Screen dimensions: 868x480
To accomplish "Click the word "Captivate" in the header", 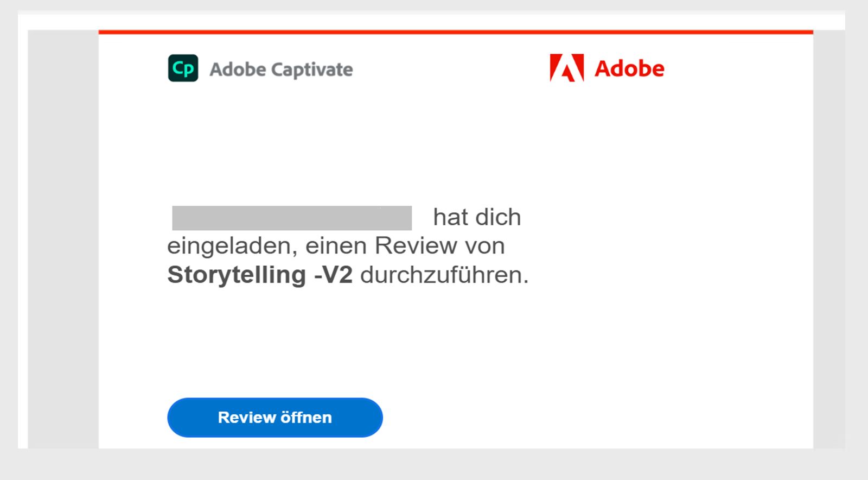I will pos(312,70).
